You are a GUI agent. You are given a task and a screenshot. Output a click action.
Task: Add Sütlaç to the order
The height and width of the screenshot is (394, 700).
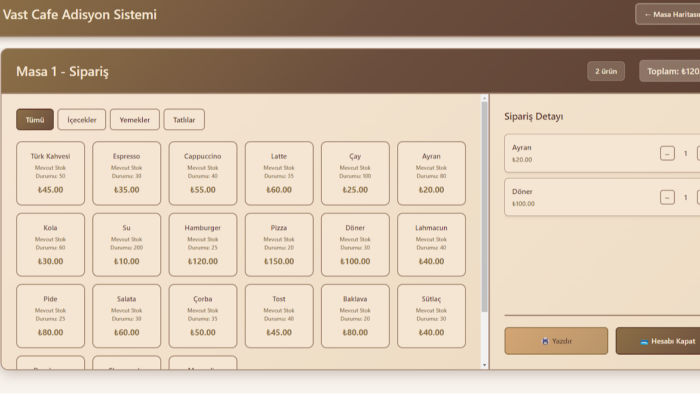[x=431, y=316]
